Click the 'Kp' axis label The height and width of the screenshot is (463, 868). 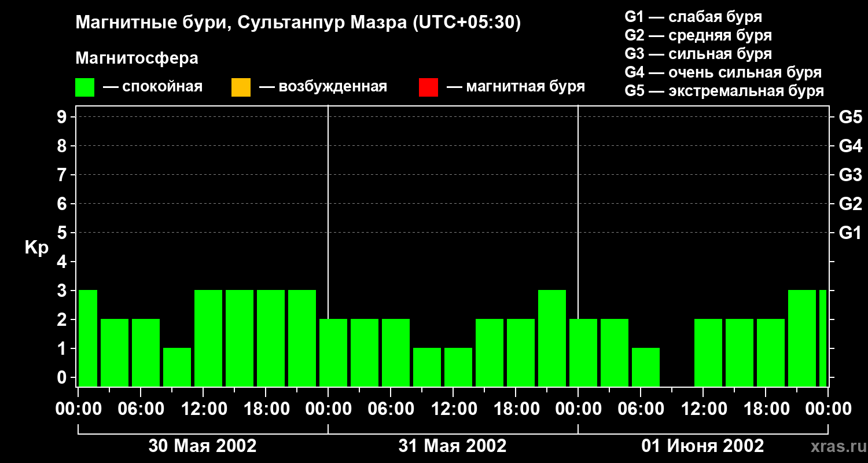[36, 248]
